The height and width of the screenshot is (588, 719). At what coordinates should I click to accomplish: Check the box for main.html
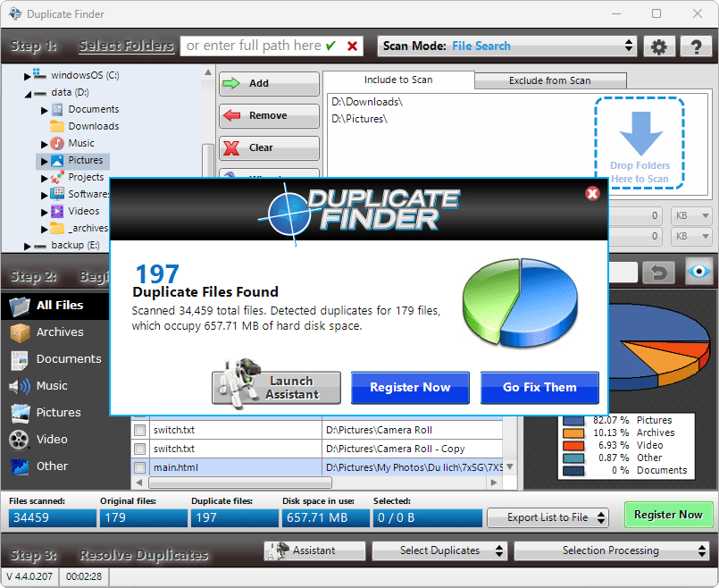click(x=140, y=468)
